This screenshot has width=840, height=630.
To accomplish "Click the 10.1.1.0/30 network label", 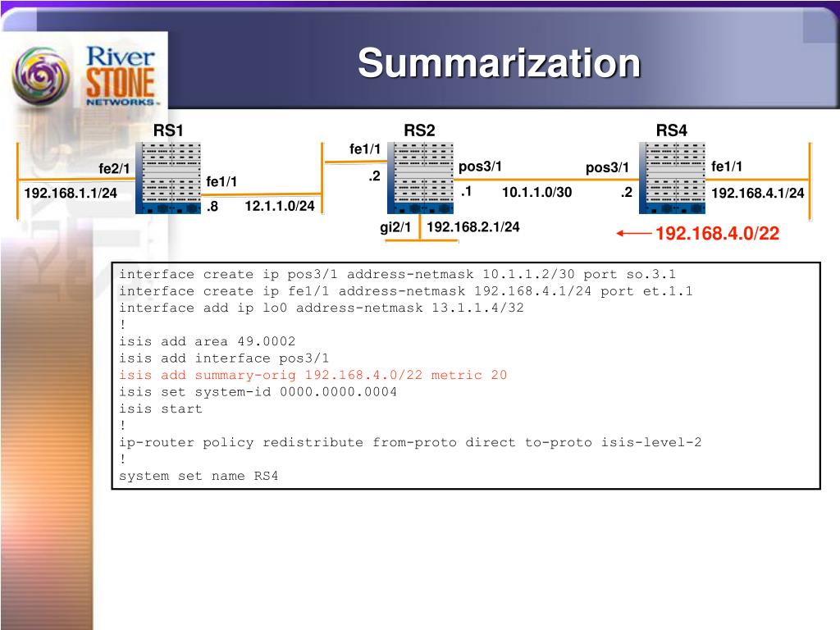I will pos(536,192).
